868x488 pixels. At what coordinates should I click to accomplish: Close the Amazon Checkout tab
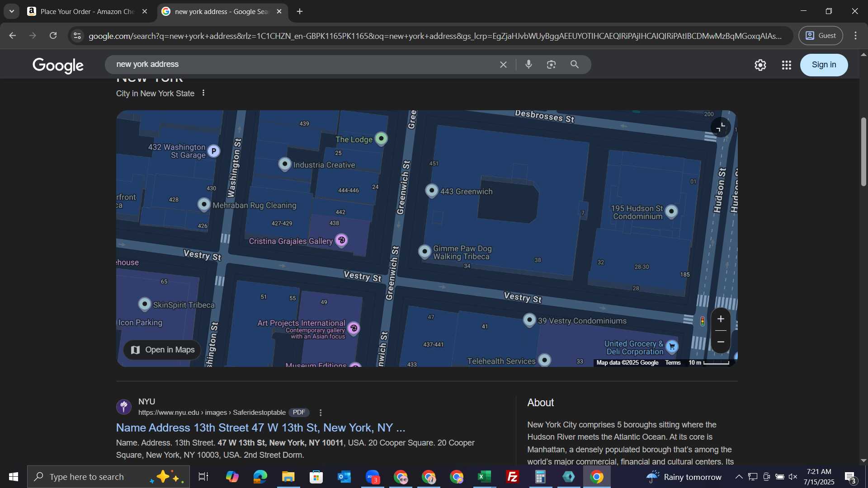click(145, 12)
